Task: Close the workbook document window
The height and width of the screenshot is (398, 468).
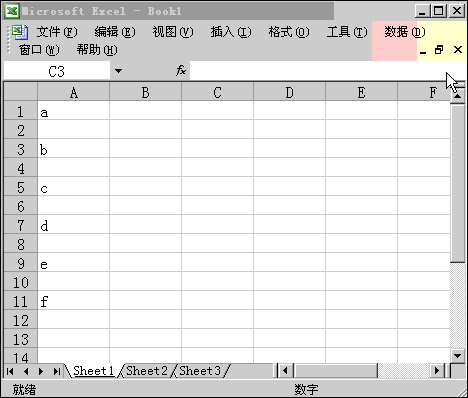Action: [458, 50]
